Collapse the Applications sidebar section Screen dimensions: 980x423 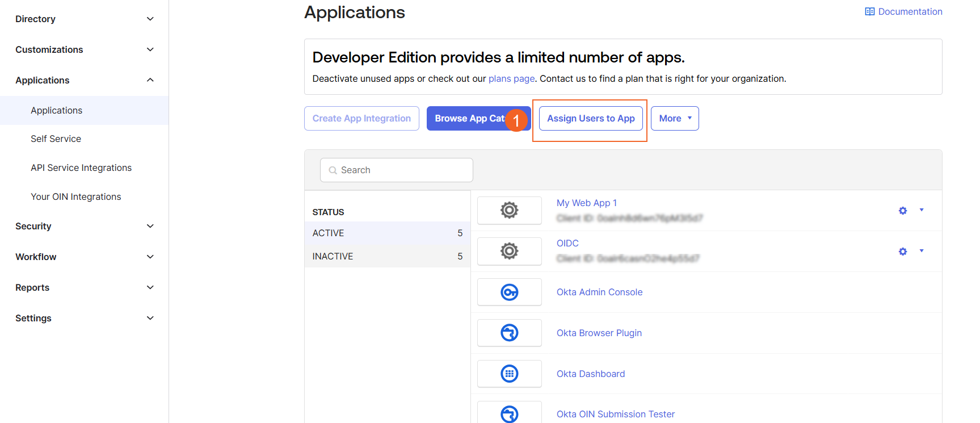150,80
